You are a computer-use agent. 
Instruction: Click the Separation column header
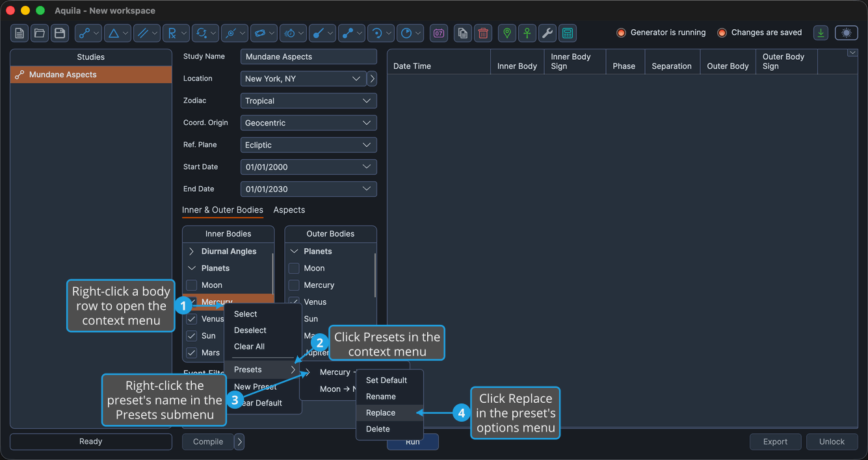[672, 62]
